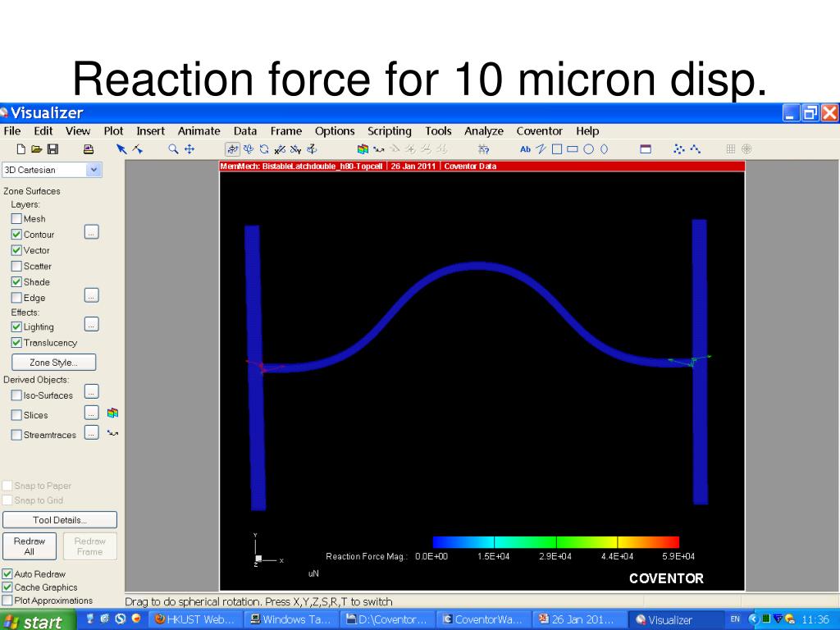Open the Analyze menu
The width and height of the screenshot is (840, 630).
pos(484,131)
